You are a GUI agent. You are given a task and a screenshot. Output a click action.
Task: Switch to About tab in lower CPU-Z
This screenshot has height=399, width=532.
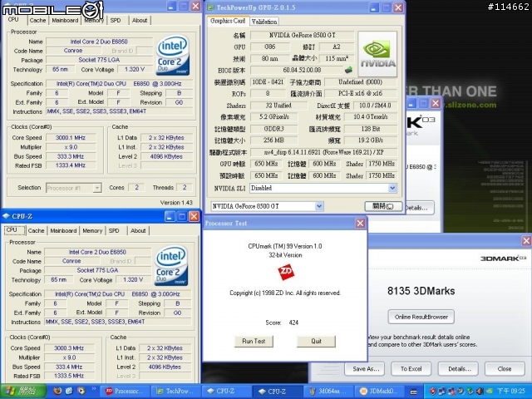[138, 231]
